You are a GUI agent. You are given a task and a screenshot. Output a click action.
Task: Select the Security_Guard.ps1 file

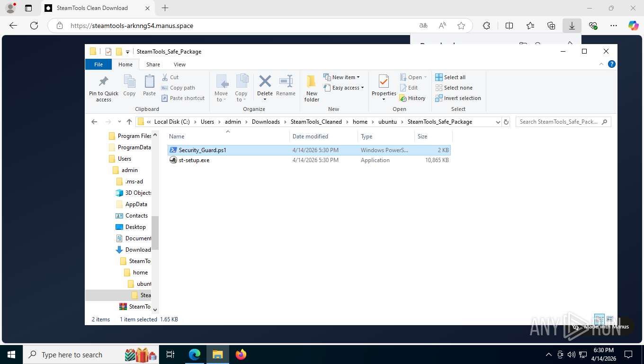click(309, 150)
